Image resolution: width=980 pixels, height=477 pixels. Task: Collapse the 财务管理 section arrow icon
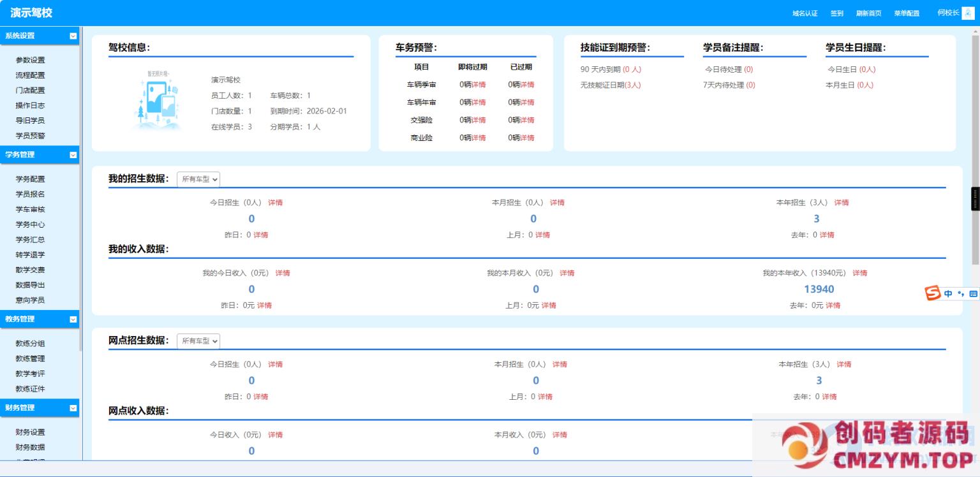73,408
